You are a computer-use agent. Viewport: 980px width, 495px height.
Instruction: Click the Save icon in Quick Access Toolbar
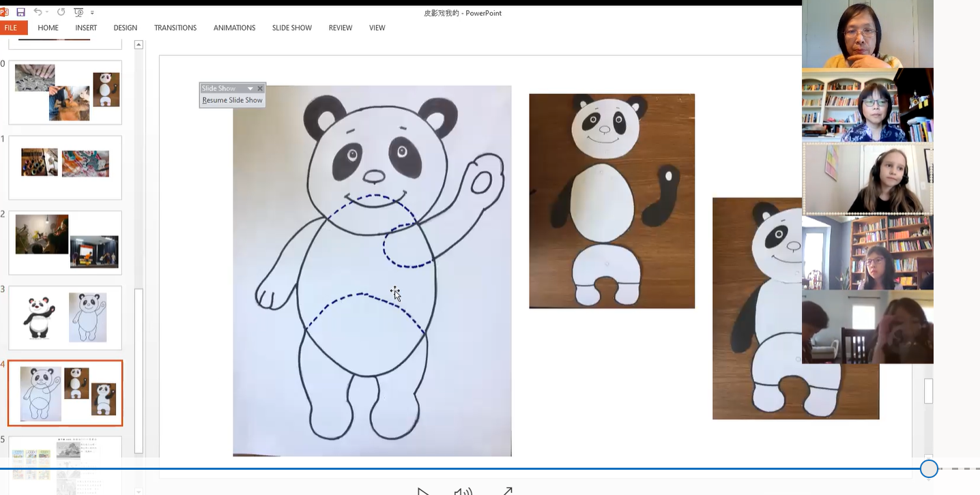click(20, 12)
